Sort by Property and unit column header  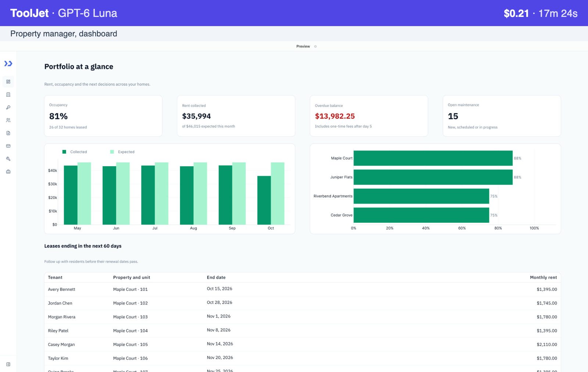coord(132,278)
